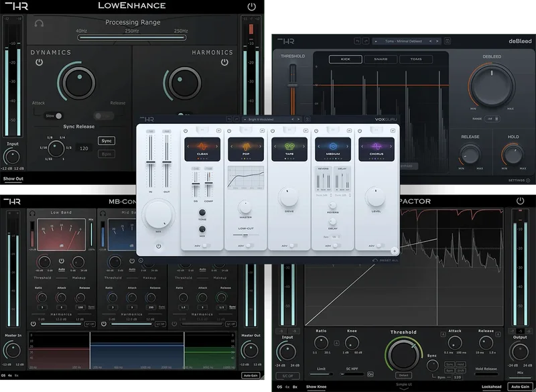Toggle the Compactor S/C Off button
The width and height of the screenshot is (536, 392).
tap(287, 376)
